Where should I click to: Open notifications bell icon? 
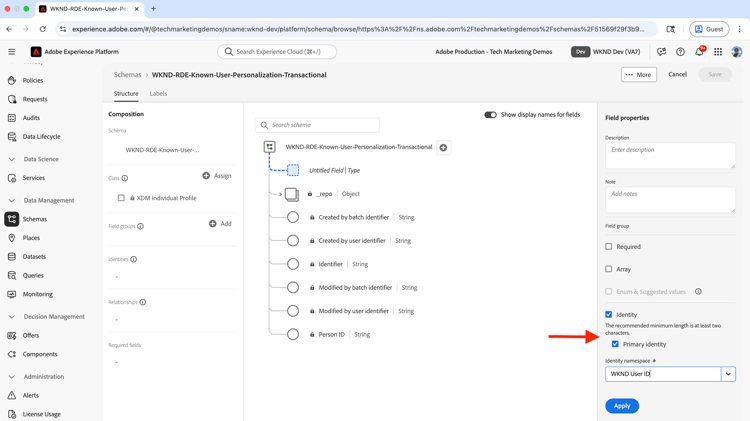click(699, 52)
